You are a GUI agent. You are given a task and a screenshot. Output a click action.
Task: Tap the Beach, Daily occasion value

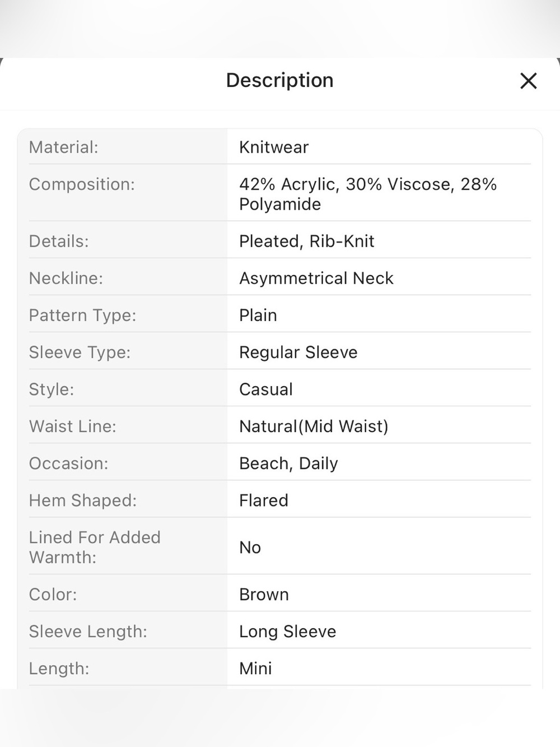click(x=288, y=463)
